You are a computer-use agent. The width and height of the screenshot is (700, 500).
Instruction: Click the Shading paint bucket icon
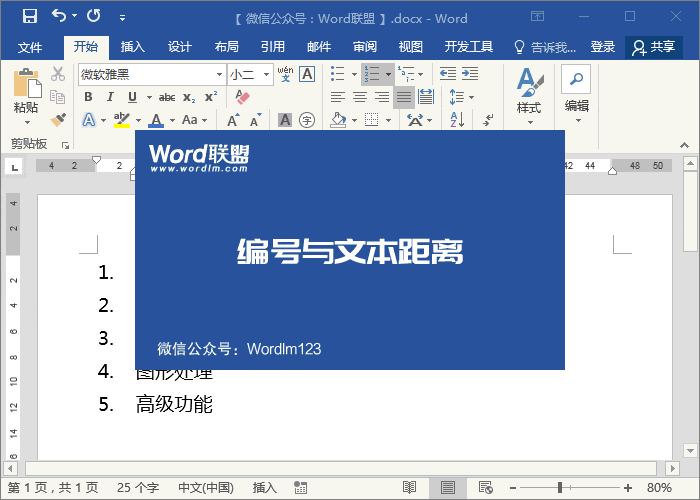tap(338, 120)
